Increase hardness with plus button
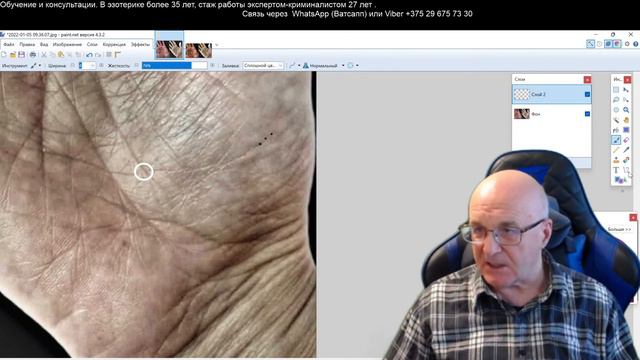Screen dimensions: 640x360 pos(212,65)
